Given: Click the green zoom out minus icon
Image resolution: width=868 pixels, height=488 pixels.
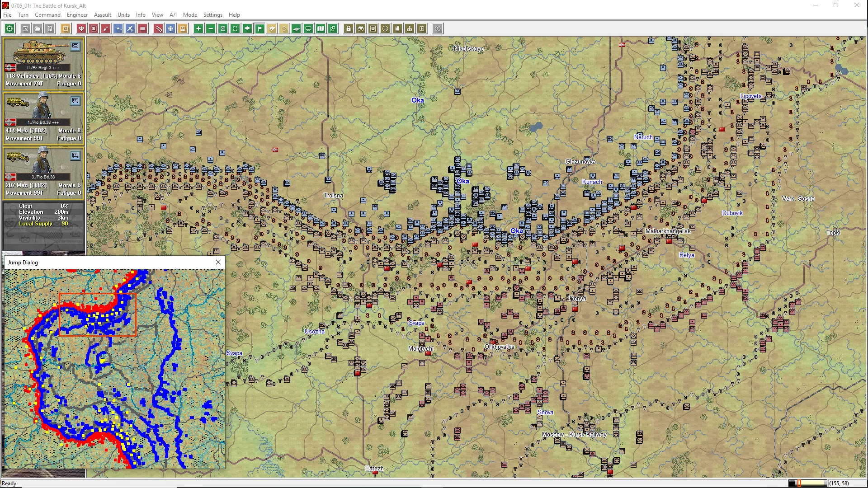Looking at the screenshot, I should click(x=211, y=28).
